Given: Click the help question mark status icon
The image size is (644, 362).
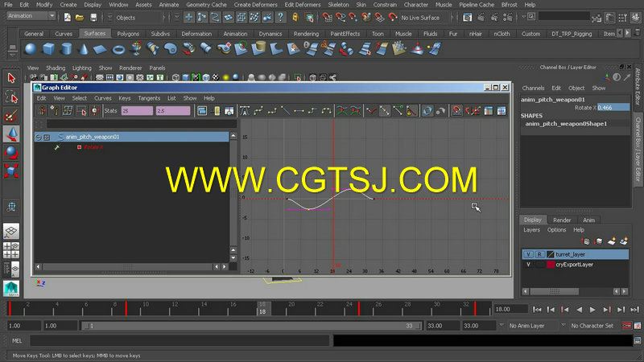Looking at the screenshot, I should click(x=280, y=17).
